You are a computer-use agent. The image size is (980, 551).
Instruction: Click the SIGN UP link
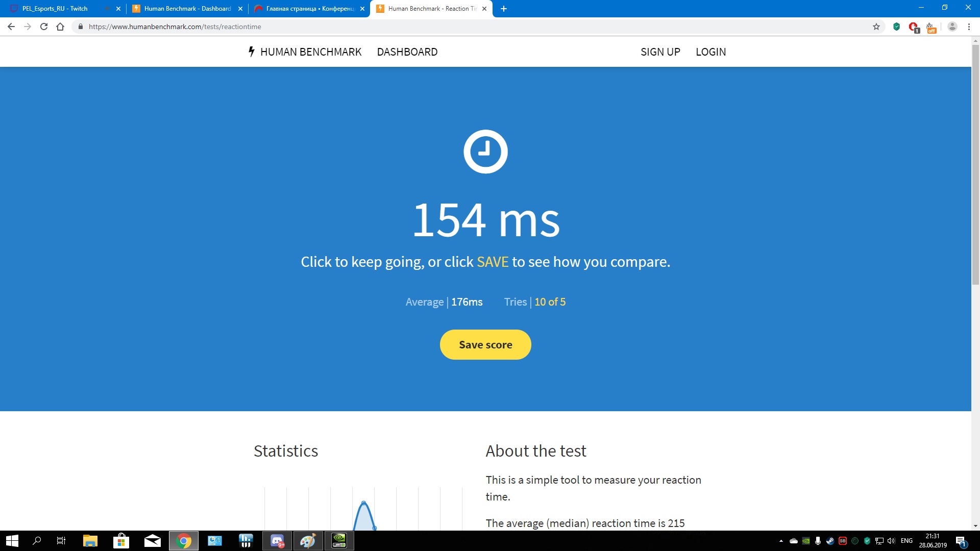660,52
